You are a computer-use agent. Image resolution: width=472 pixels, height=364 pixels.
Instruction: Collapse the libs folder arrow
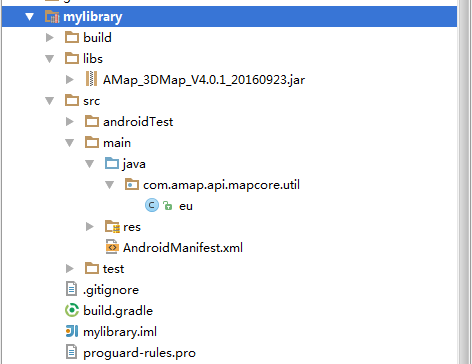click(49, 59)
